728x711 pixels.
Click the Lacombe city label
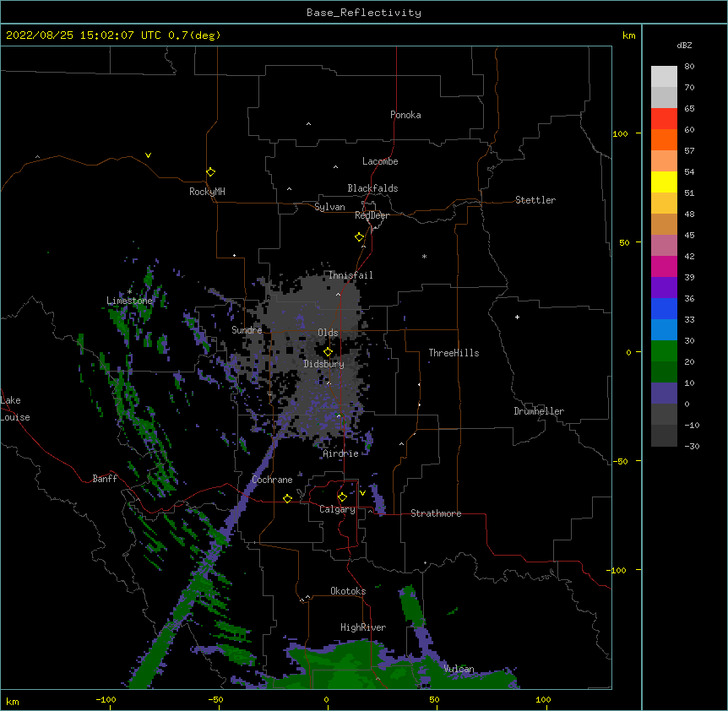coord(380,161)
